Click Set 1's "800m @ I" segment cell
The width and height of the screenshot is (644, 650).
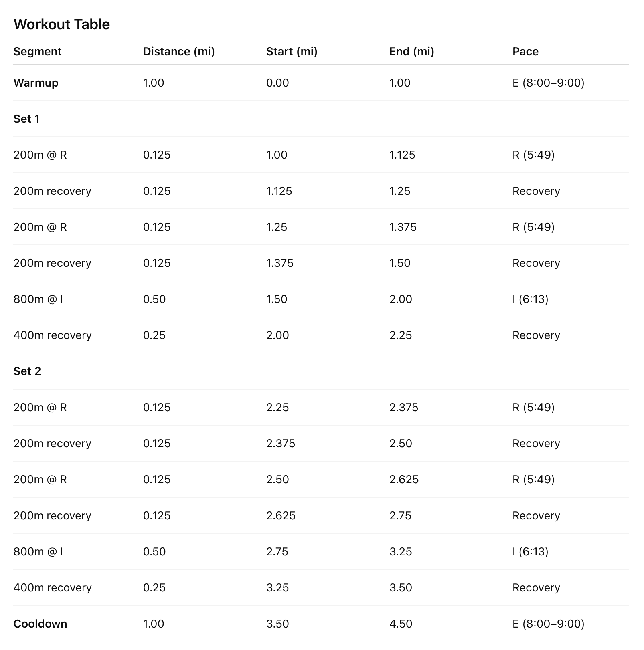(38, 299)
